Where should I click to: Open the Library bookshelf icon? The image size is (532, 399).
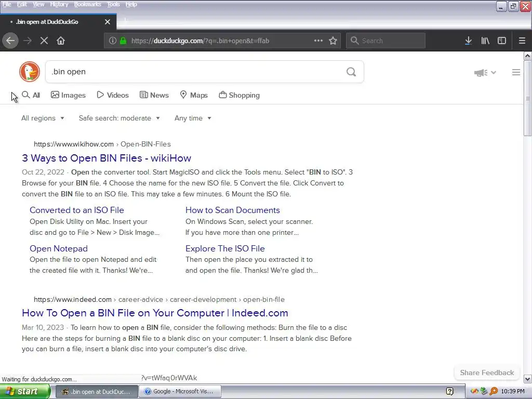[x=485, y=41]
